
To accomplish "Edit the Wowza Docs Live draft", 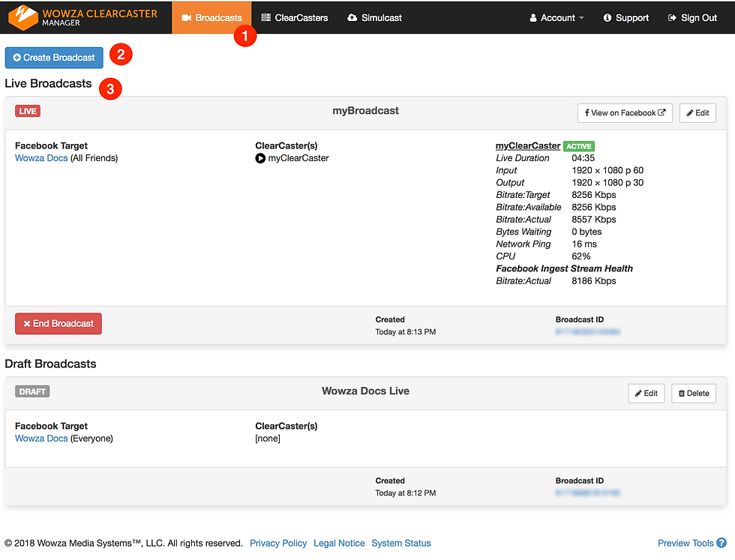I will click(646, 393).
